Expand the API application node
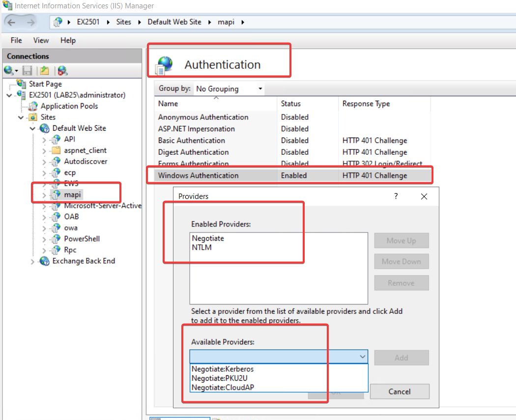This screenshot has width=516, height=420. tap(44, 140)
